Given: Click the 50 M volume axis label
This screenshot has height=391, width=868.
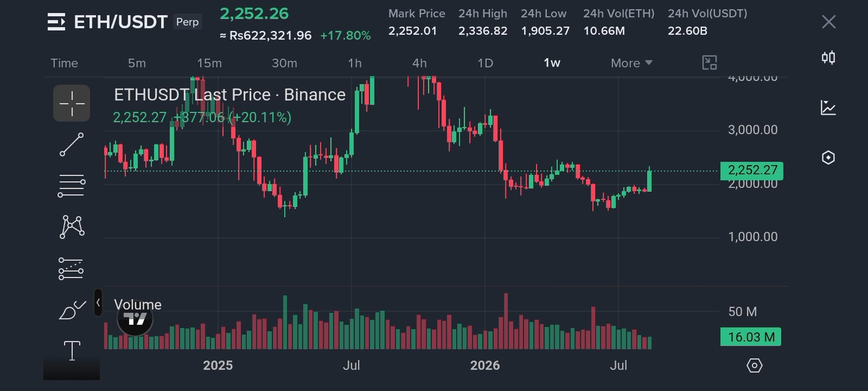Looking at the screenshot, I should [742, 312].
